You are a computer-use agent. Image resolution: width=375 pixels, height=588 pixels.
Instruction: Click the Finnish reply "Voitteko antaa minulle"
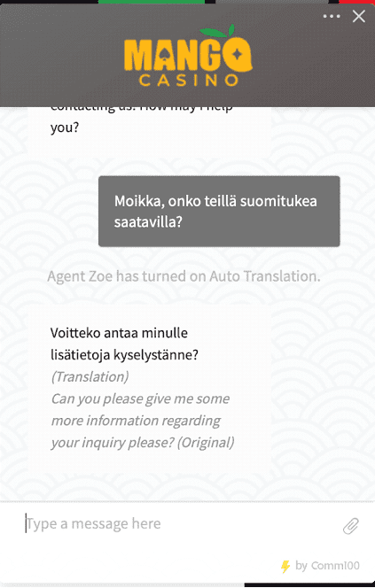119,333
